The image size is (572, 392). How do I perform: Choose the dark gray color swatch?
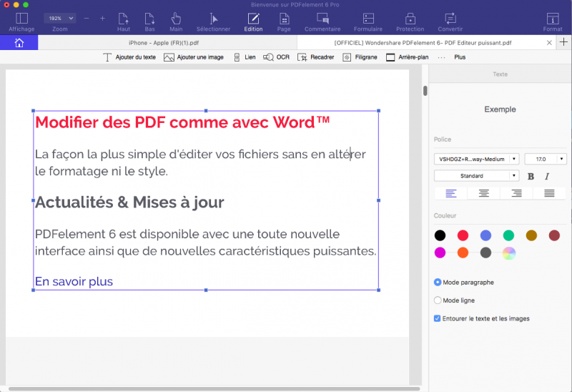click(485, 253)
